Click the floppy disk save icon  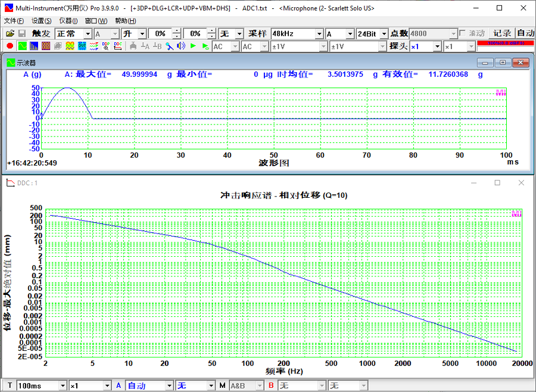tap(22, 33)
